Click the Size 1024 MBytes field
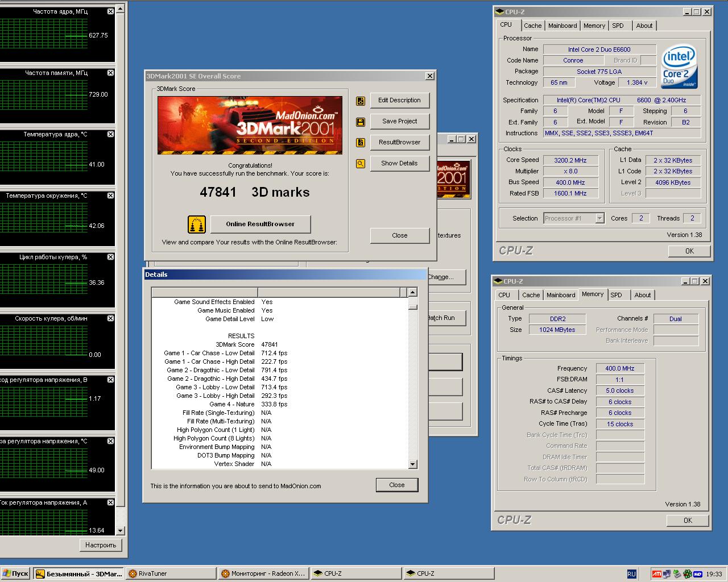The width and height of the screenshot is (728, 582). point(557,330)
